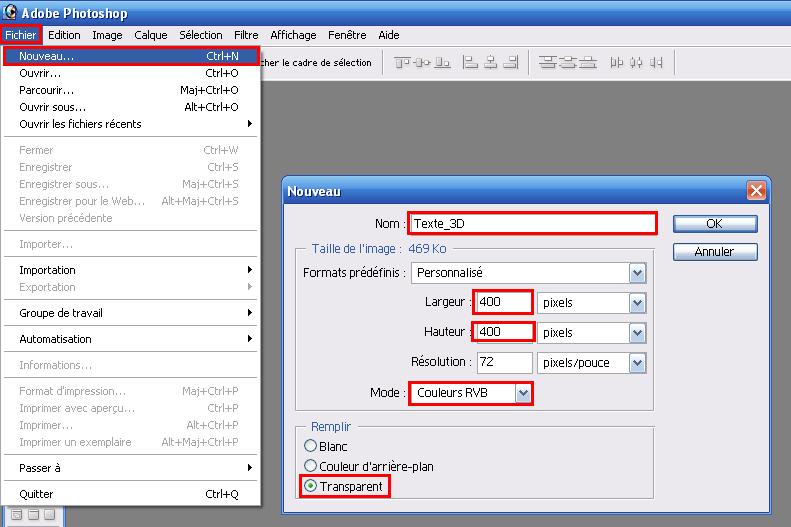Select the Blanc fill radio button
Viewport: 791px width, 527px height.
coord(310,446)
